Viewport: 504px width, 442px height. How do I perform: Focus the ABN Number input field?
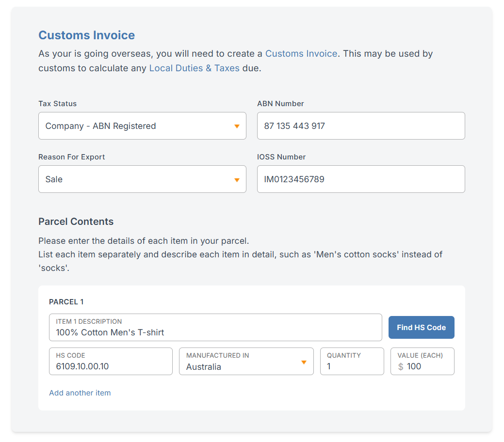[x=360, y=126]
